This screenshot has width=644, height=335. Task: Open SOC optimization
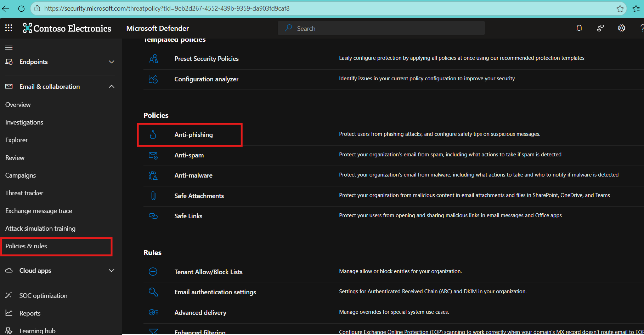[x=43, y=296]
